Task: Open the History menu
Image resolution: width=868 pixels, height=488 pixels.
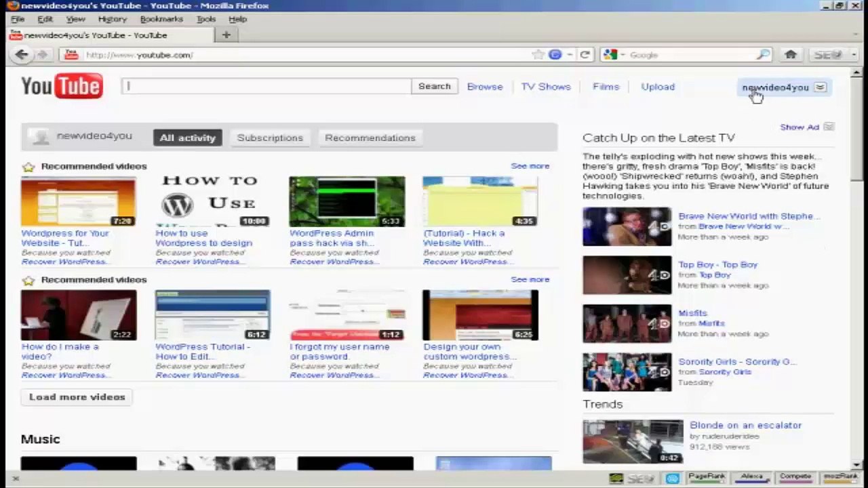Action: 112,19
